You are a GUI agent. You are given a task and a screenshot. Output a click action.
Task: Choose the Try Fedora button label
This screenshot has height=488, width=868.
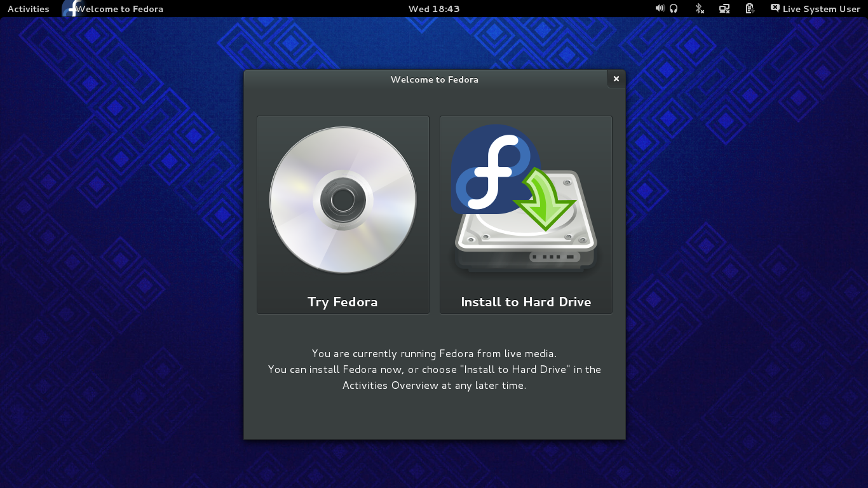point(342,302)
